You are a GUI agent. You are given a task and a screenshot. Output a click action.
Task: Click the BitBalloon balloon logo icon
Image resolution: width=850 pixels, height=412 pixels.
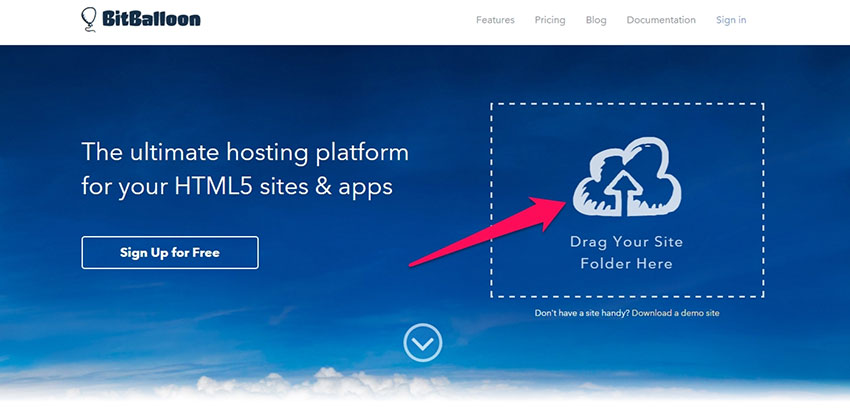click(89, 20)
